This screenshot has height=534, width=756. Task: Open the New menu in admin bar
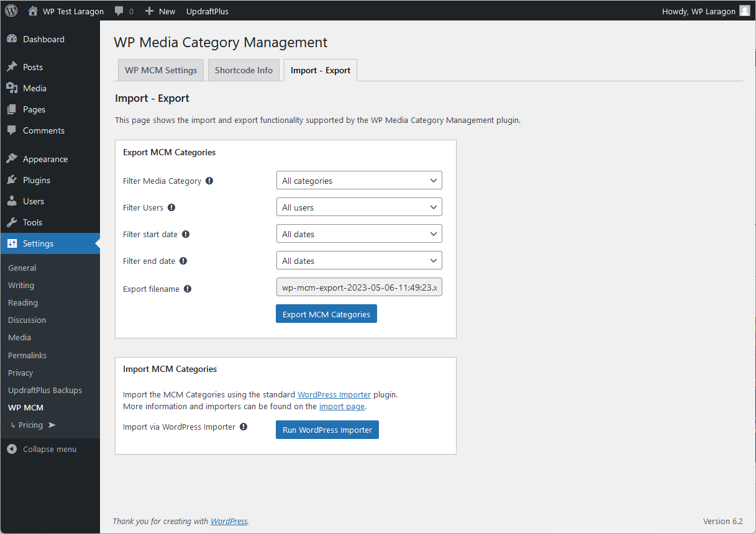160,11
